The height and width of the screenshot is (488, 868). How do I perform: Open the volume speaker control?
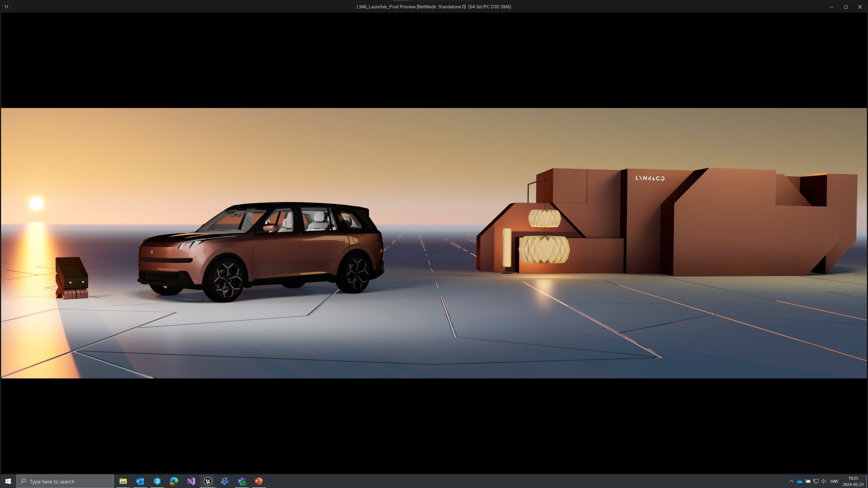(824, 481)
